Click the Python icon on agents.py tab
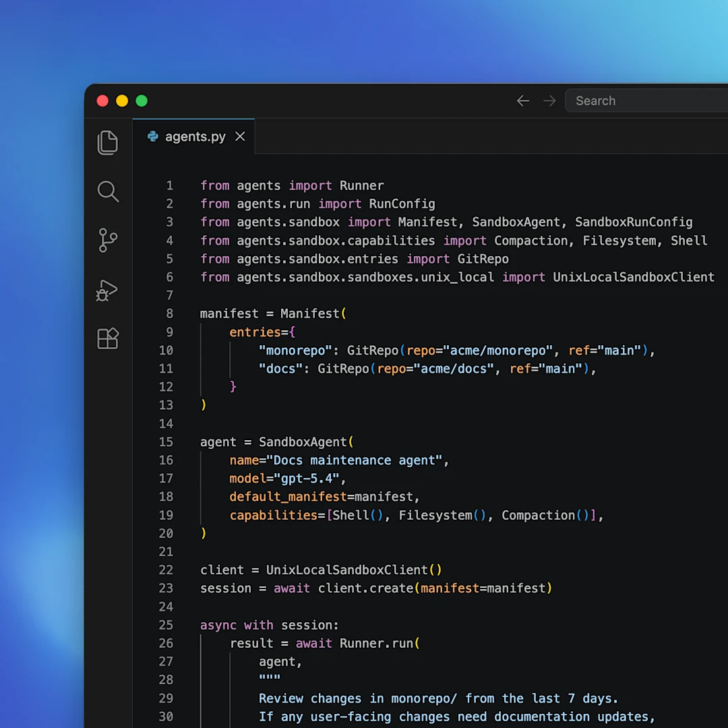Viewport: 728px width, 728px height. coord(153,136)
